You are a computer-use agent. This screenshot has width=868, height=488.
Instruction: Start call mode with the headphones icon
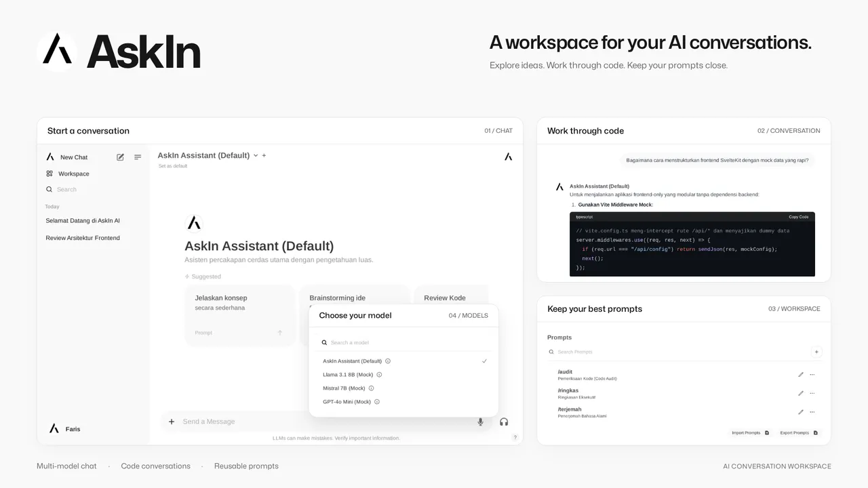coord(504,422)
